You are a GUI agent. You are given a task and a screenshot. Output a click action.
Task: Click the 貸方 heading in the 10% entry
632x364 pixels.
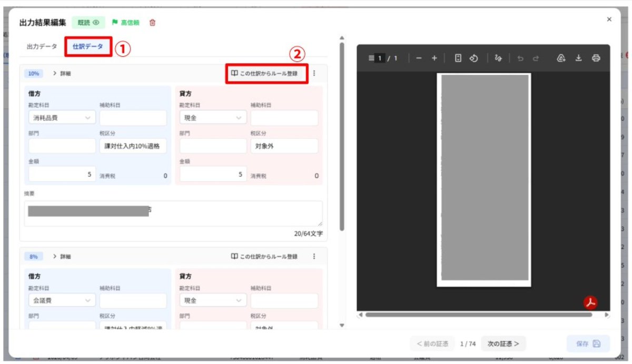(x=185, y=94)
